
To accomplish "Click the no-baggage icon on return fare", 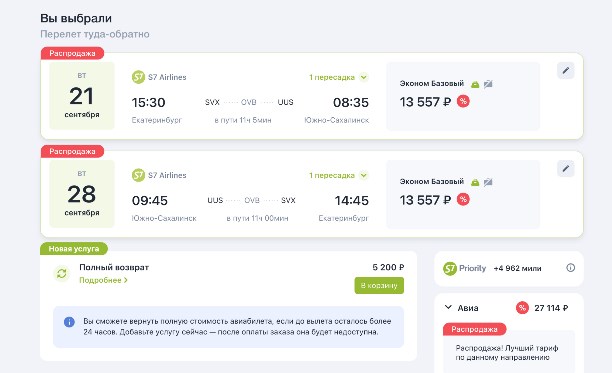I will pyautogui.click(x=488, y=182).
